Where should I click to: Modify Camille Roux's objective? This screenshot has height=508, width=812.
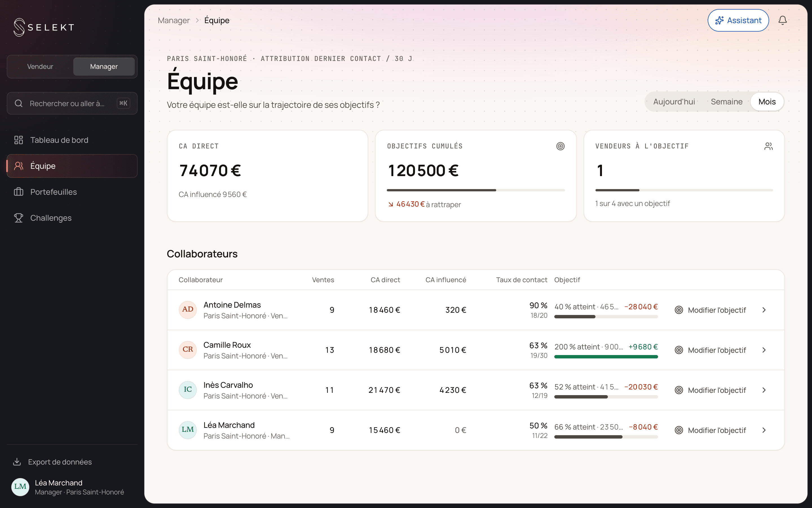tap(710, 350)
